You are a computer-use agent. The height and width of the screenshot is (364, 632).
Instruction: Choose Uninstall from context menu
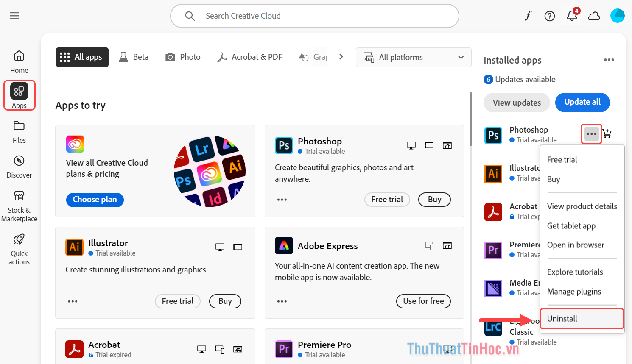[x=582, y=319]
